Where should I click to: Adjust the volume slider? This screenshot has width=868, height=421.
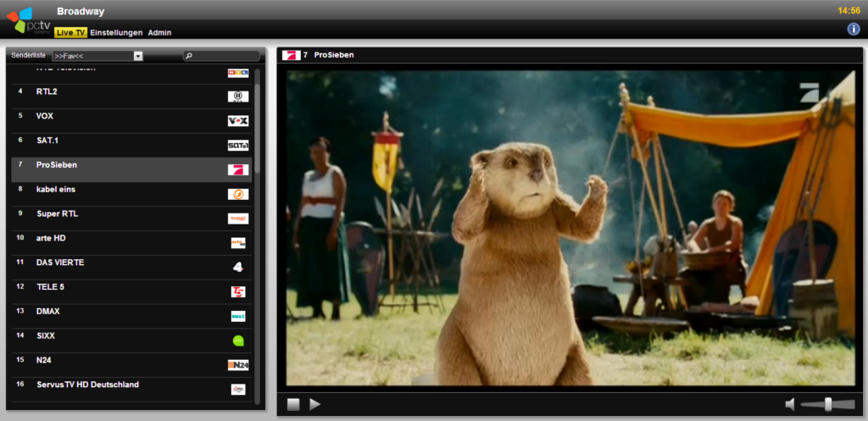[x=827, y=404]
